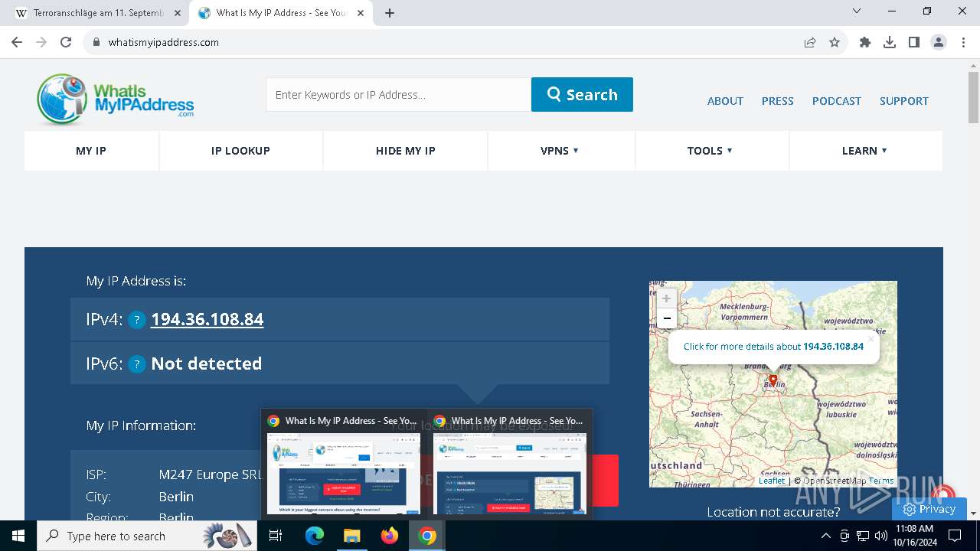Image resolution: width=980 pixels, height=551 pixels.
Task: Click the IPv4 address 194.36.108.84 link
Action: pyautogui.click(x=207, y=319)
